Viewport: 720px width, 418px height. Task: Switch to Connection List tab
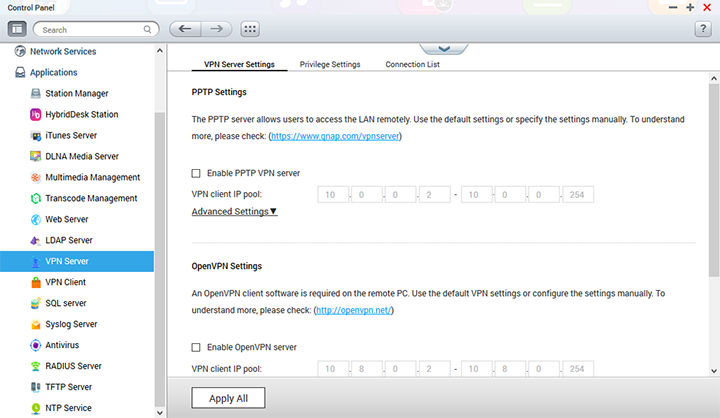[412, 64]
